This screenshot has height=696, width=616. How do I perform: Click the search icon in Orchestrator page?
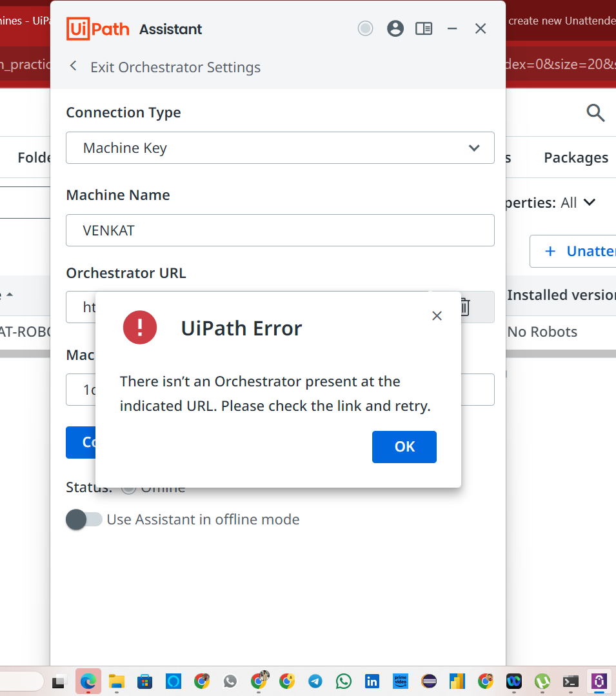tap(595, 113)
